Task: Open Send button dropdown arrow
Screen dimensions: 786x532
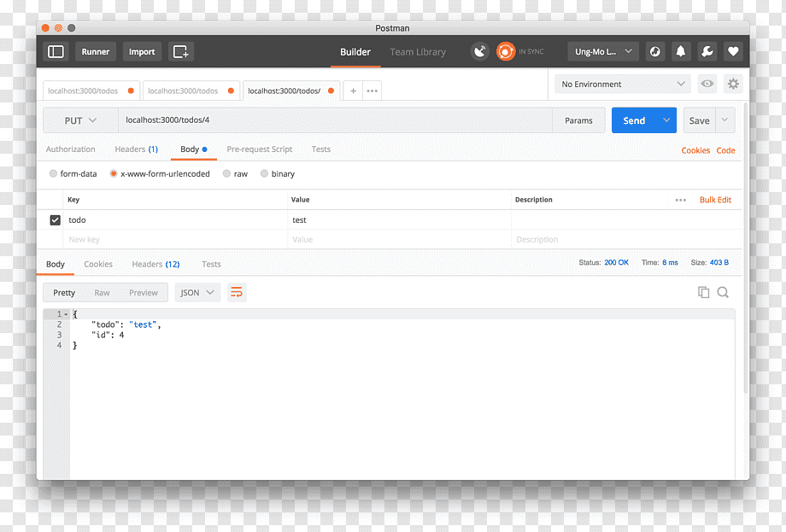Action: tap(666, 120)
